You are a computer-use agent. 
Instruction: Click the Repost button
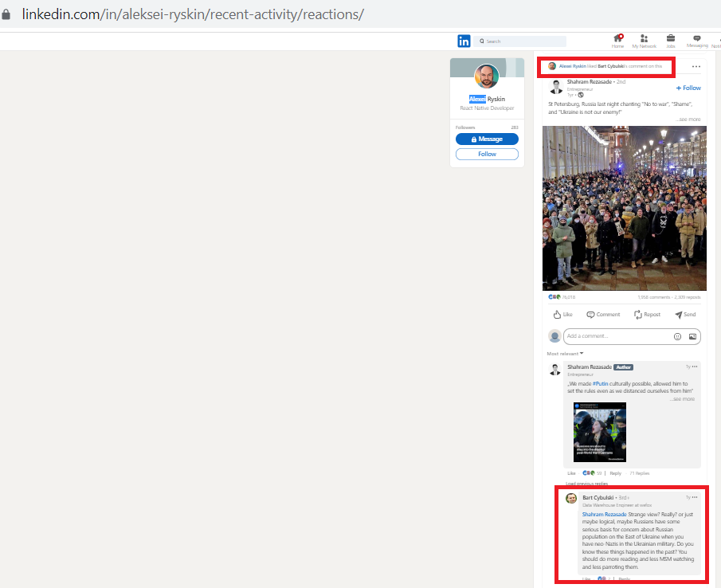647,315
